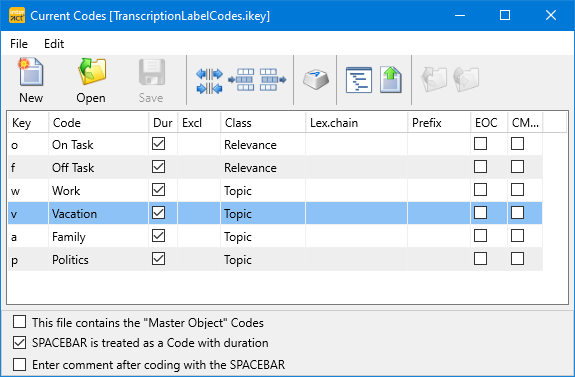Click the Excl column header
This screenshot has width=575, height=377.
click(x=199, y=122)
